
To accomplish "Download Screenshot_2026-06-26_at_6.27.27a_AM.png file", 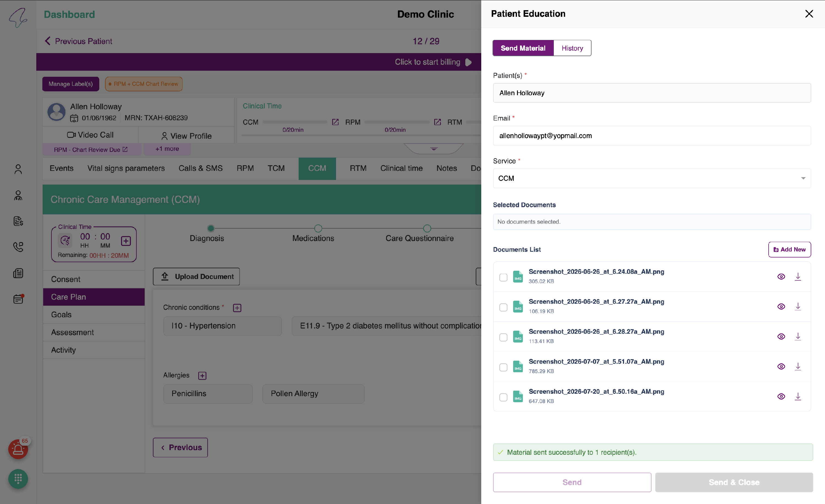I will (798, 306).
